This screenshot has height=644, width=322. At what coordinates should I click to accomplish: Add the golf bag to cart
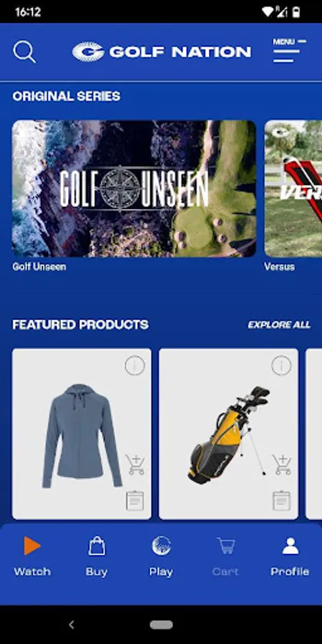tap(282, 464)
